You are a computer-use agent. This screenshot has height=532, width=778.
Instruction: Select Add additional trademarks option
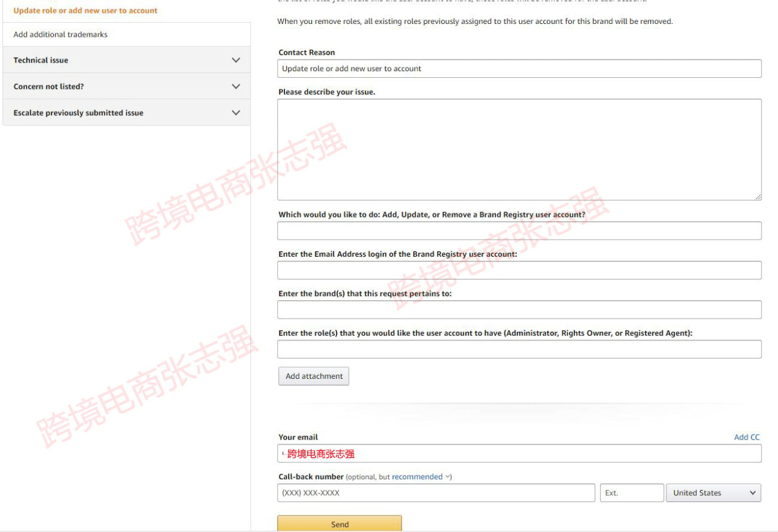point(61,34)
